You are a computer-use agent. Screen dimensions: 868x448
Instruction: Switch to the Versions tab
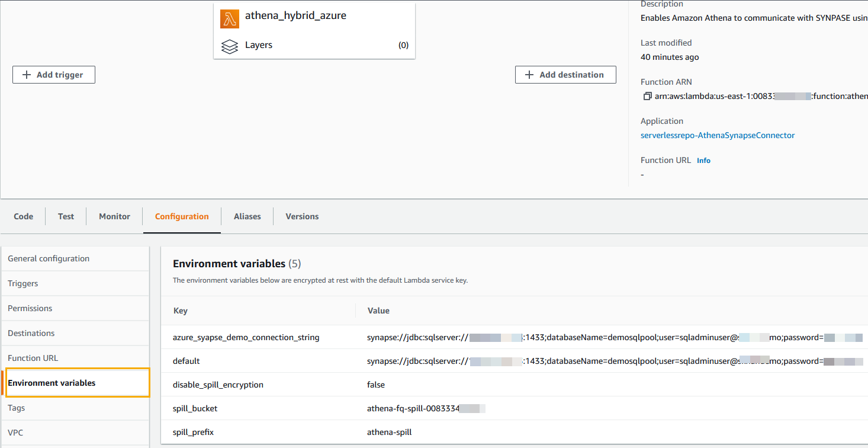coord(302,216)
